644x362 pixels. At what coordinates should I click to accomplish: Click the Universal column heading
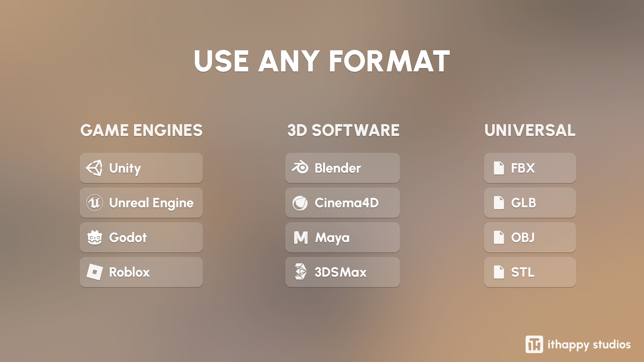tap(530, 130)
